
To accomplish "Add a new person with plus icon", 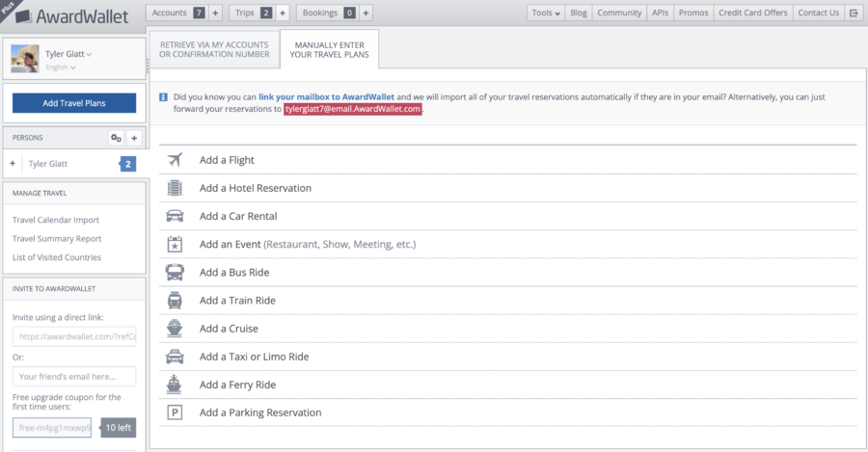I will 134,138.
